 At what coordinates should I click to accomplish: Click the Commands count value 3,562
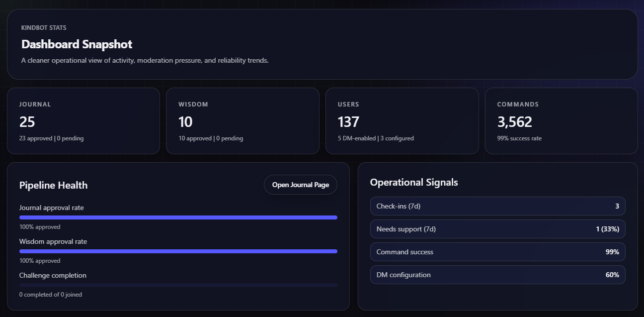tap(515, 122)
